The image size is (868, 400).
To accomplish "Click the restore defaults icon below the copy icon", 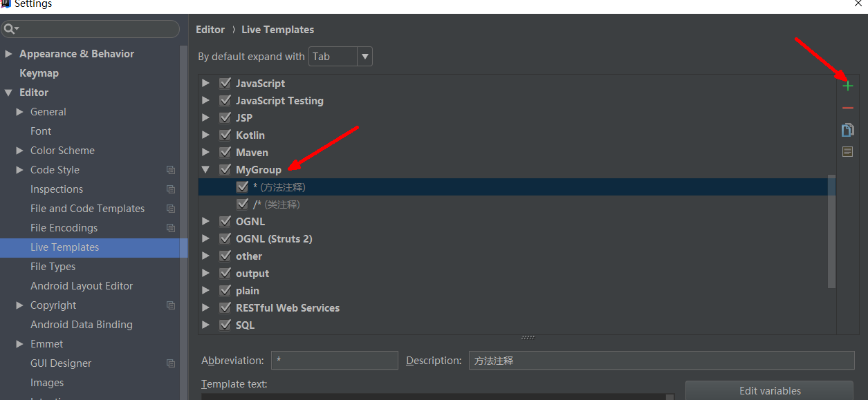I will pyautogui.click(x=848, y=151).
